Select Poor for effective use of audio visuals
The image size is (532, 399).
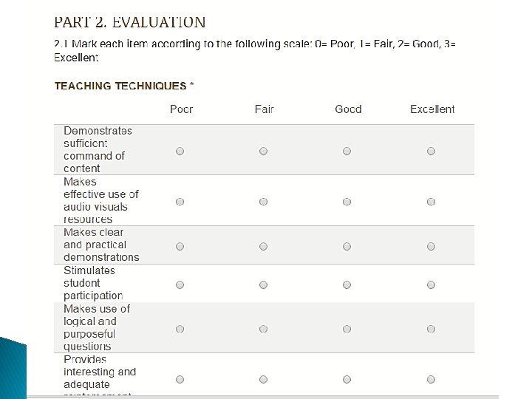pyautogui.click(x=180, y=201)
